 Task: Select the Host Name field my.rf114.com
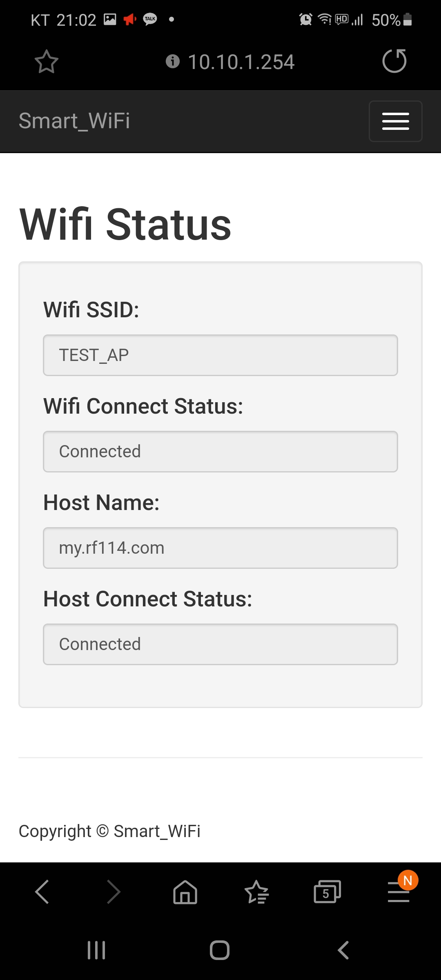coord(220,548)
